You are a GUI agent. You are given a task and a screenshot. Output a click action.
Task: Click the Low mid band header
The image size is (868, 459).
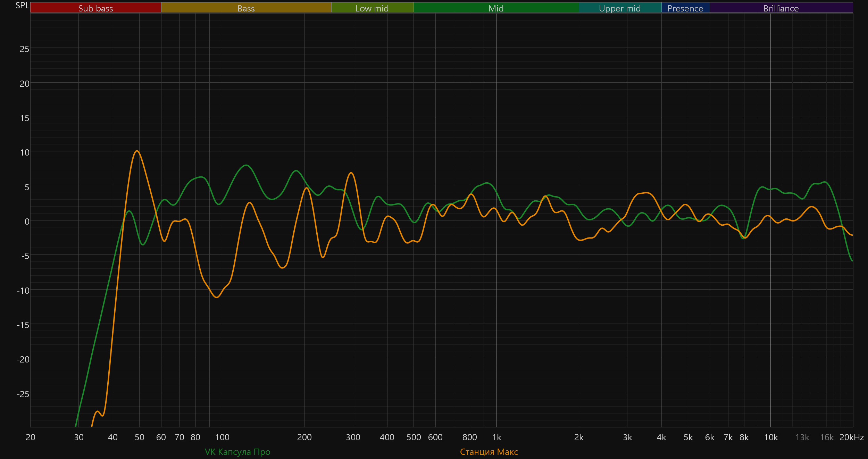pyautogui.click(x=372, y=8)
